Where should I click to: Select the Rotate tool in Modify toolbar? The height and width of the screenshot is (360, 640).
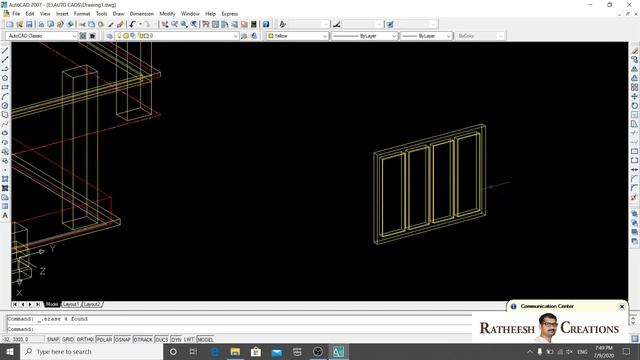click(634, 106)
